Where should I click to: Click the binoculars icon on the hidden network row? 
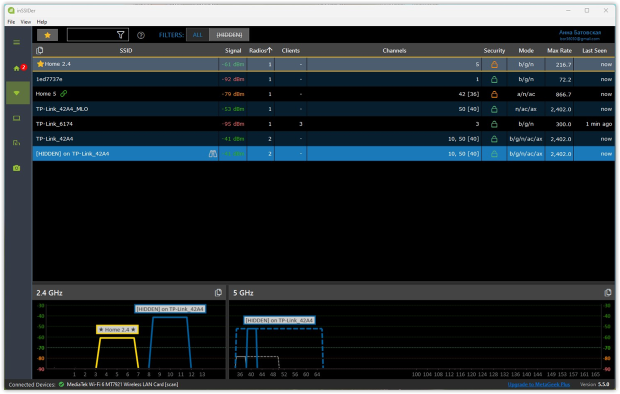coord(213,153)
